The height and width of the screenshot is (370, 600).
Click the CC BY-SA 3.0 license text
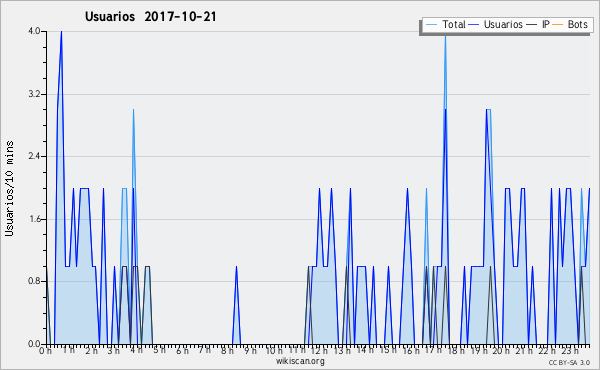[x=569, y=362]
